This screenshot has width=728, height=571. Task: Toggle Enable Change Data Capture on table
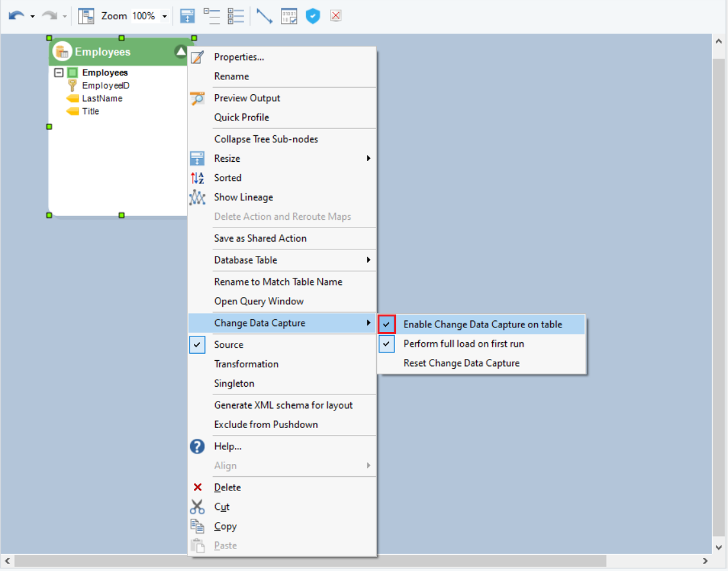click(x=482, y=325)
